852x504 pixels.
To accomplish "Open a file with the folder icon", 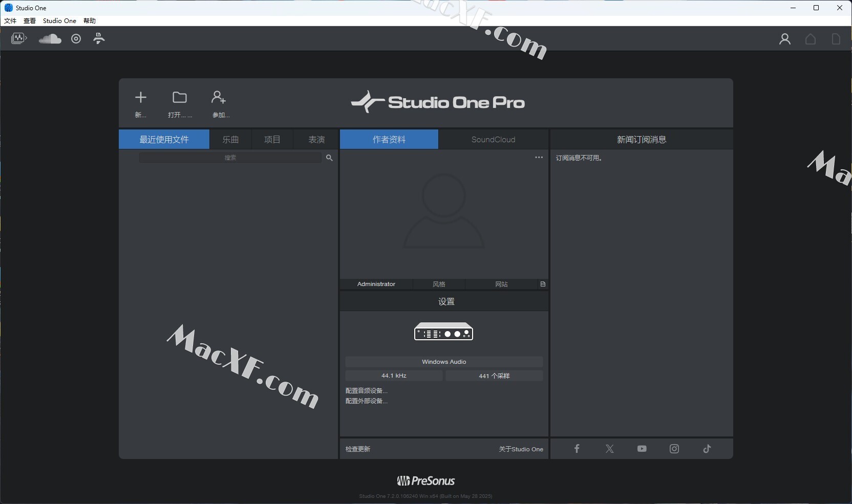I will [180, 97].
